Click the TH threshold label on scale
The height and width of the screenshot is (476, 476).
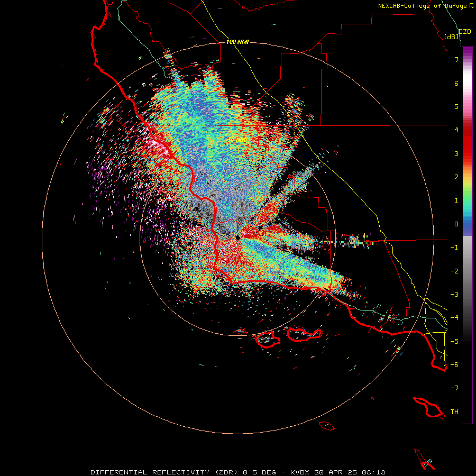(454, 412)
